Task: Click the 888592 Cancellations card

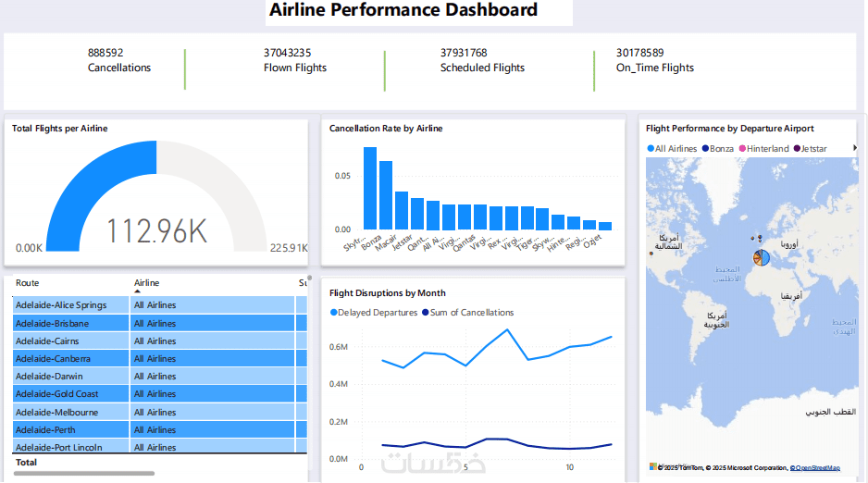Action: point(119,60)
